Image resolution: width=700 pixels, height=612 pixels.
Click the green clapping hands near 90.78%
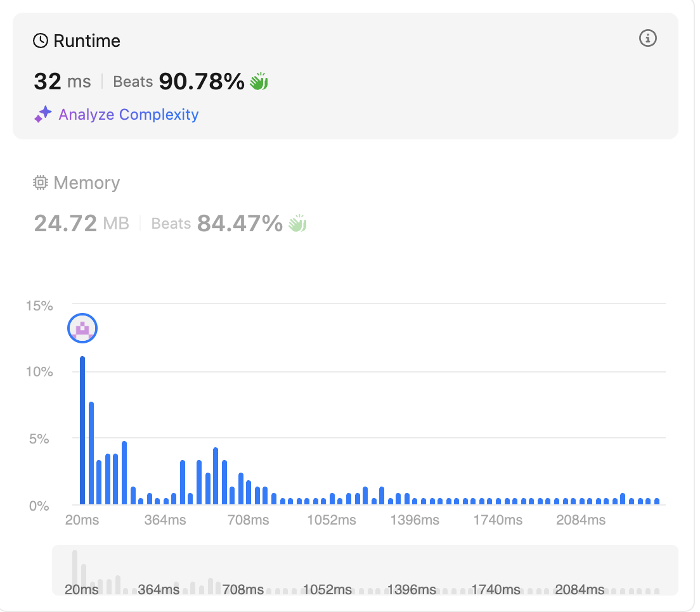coord(259,82)
